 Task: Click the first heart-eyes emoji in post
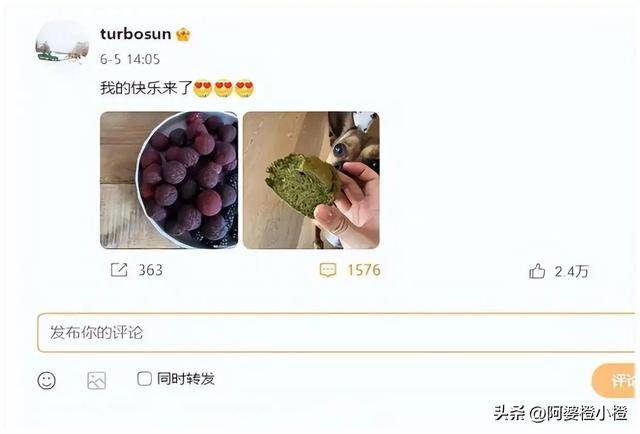click(202, 88)
